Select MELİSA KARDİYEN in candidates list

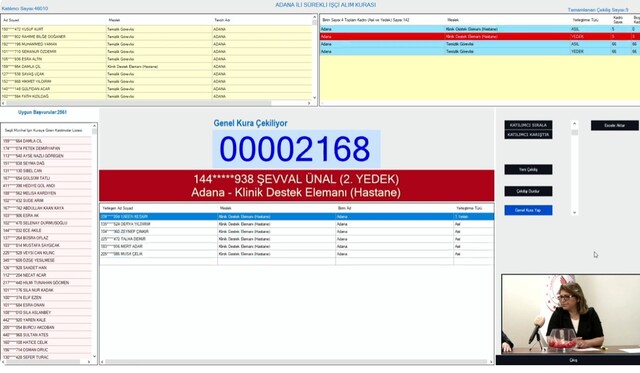click(46, 193)
